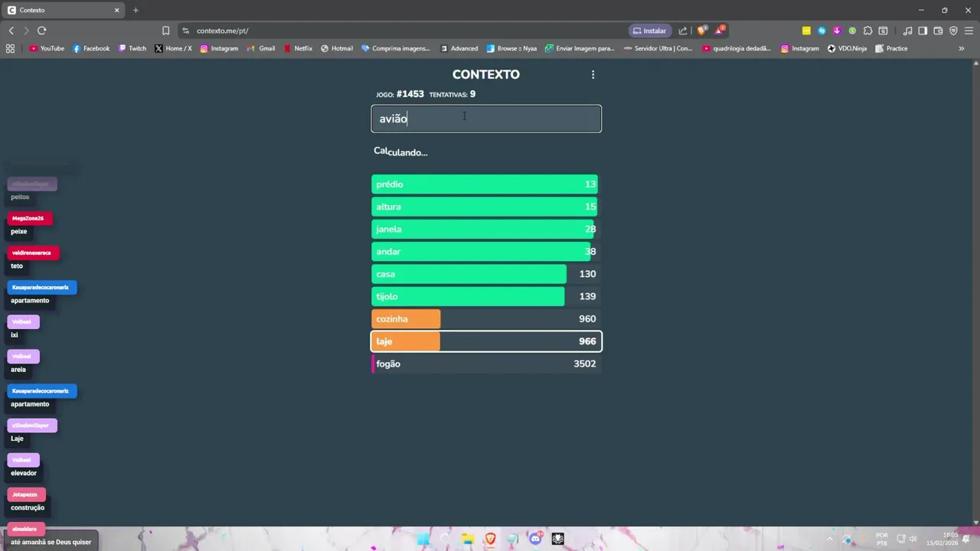
Task: Open the Windows notifications bell
Action: tap(966, 539)
